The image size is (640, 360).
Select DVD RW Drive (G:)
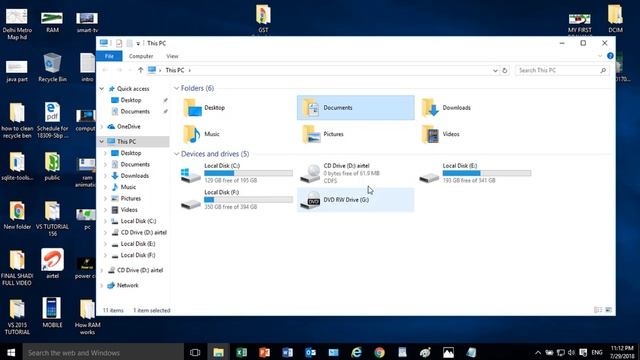point(356,200)
